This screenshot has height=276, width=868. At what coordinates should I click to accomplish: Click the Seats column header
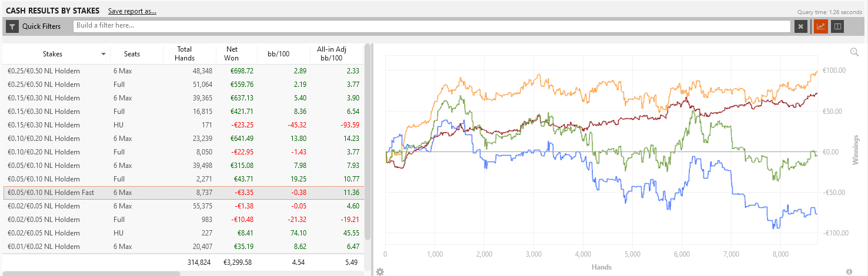click(x=132, y=54)
